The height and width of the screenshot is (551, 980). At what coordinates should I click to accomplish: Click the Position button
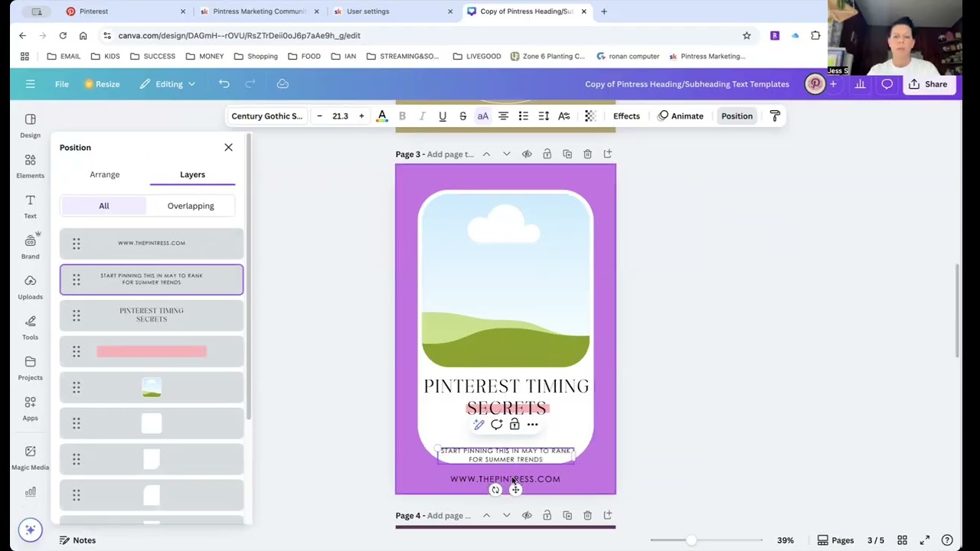(x=737, y=116)
